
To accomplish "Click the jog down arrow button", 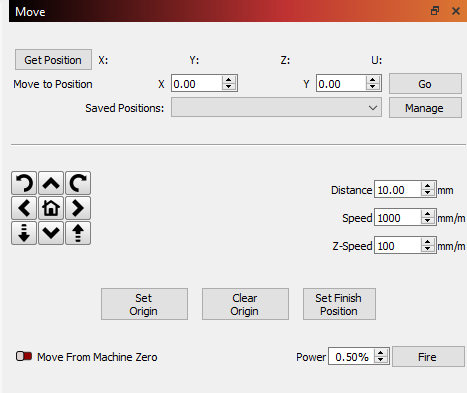I will (51, 233).
